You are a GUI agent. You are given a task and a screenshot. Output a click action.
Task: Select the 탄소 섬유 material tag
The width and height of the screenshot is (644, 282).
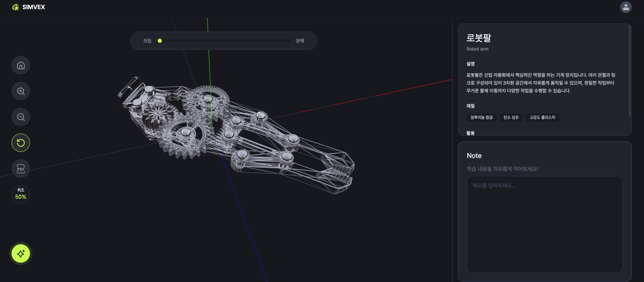pyautogui.click(x=511, y=118)
